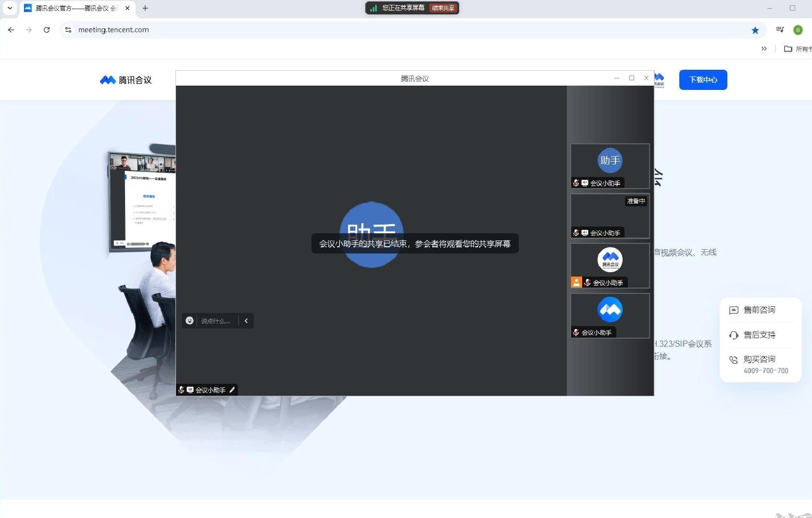Click the 腾讯会议 logo on the webpage header
Image resolution: width=812 pixels, height=518 pixels.
(126, 80)
